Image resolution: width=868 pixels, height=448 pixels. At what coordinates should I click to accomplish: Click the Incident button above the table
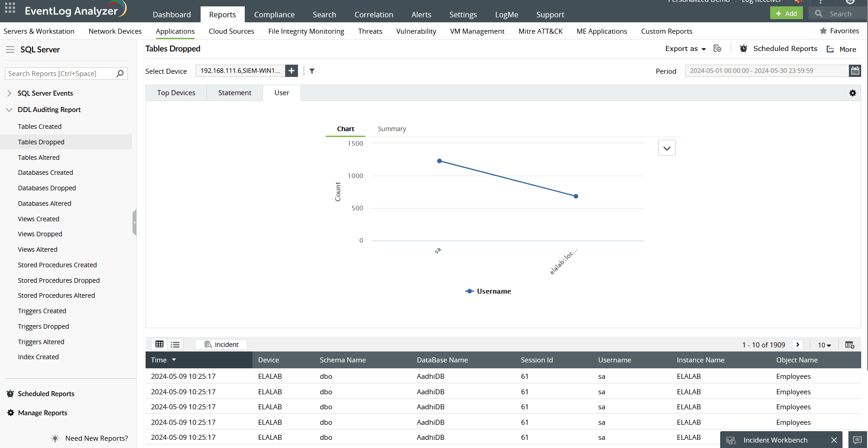point(222,345)
